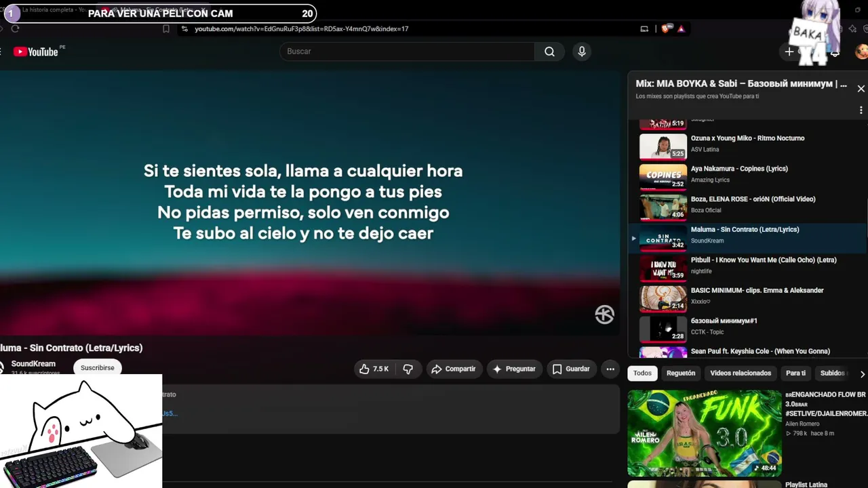Dislike the video with the thumbs-down icon
Viewport: 868px width, 488px height.
408,369
